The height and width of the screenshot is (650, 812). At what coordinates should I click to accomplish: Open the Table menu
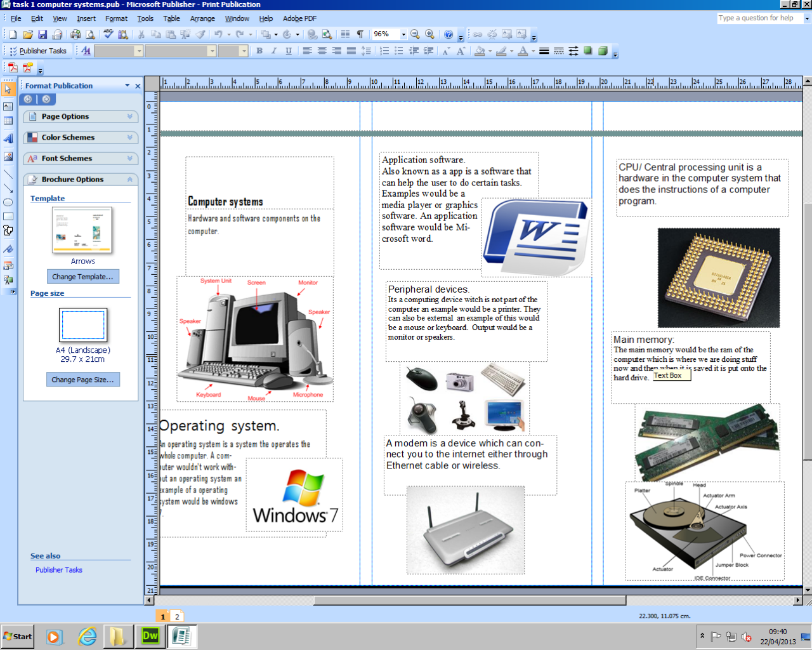pyautogui.click(x=171, y=18)
